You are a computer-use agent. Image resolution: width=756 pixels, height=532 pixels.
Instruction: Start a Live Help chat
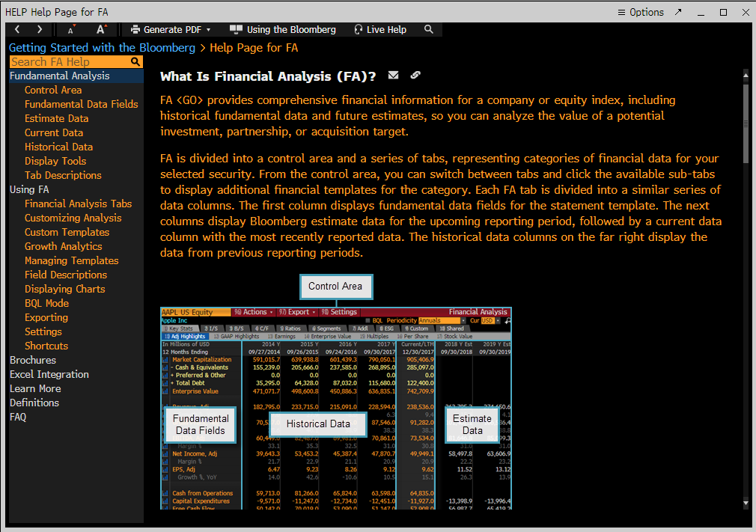tap(380, 29)
